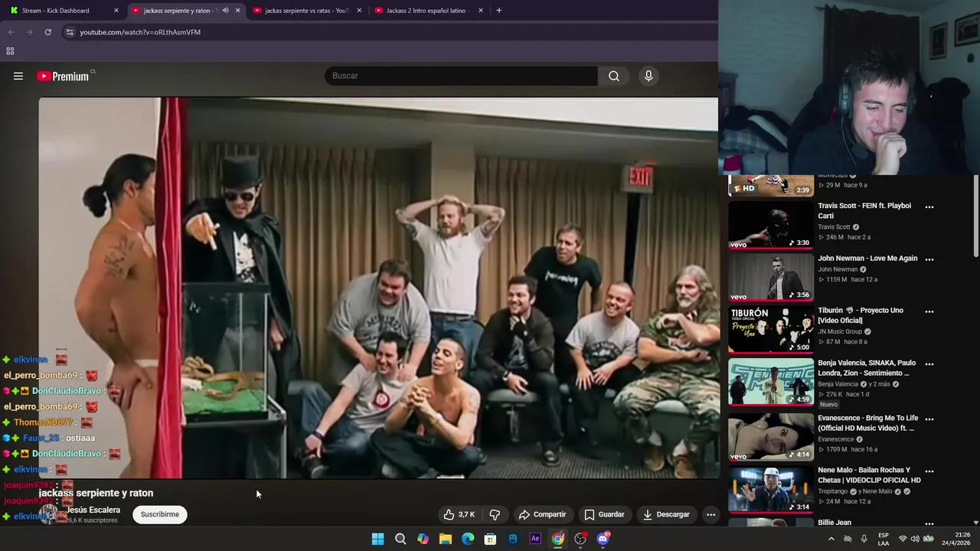Open a new browser tab

(498, 11)
